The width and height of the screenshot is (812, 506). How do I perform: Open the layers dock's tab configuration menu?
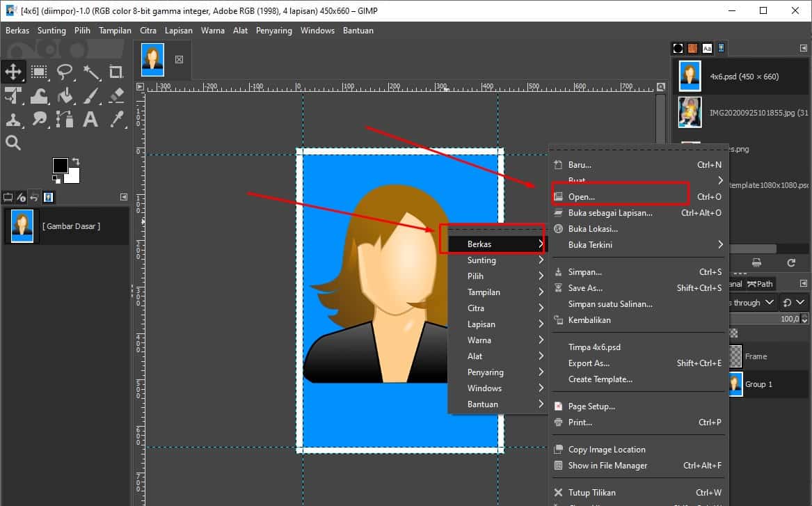point(803,283)
